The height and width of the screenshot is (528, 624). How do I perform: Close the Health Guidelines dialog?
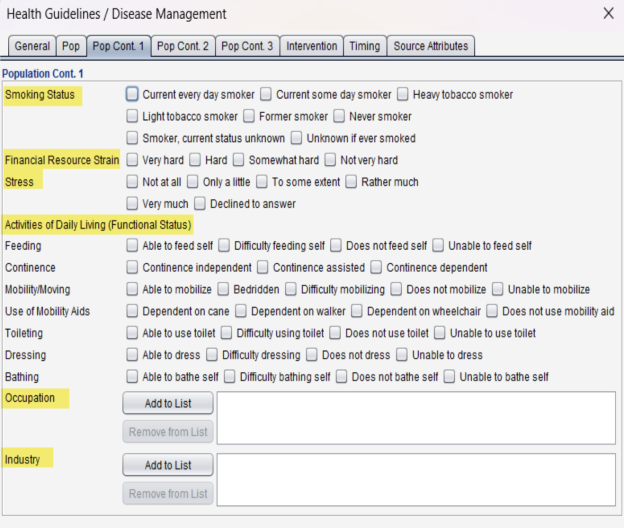point(608,14)
